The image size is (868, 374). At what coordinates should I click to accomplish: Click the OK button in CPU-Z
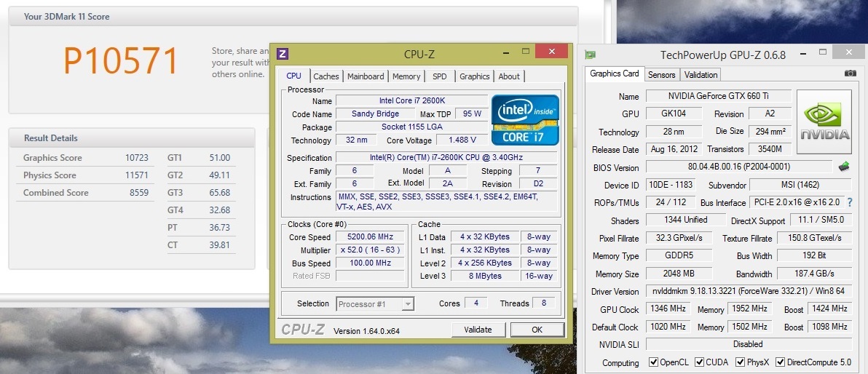coord(537,330)
